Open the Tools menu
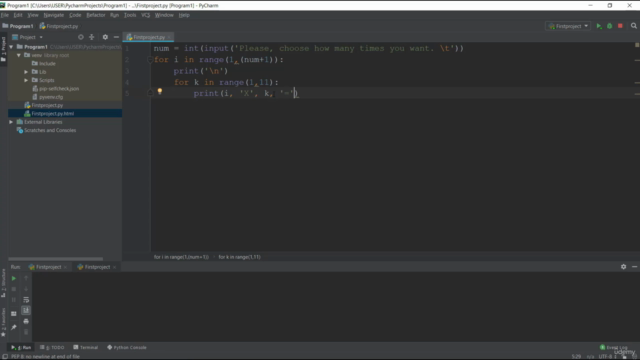 click(130, 15)
